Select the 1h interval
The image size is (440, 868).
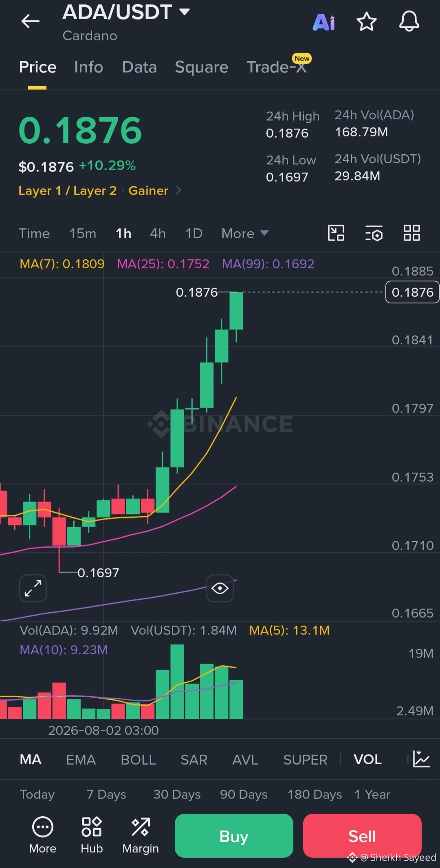[x=123, y=233]
